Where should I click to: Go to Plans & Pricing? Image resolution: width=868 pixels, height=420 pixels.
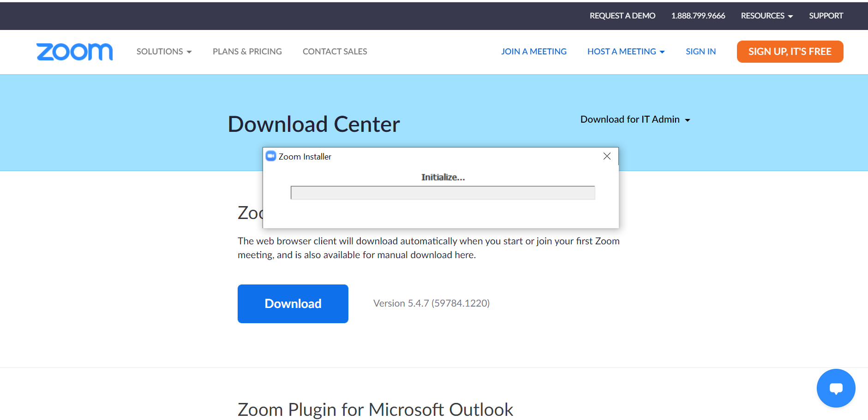[x=247, y=52]
